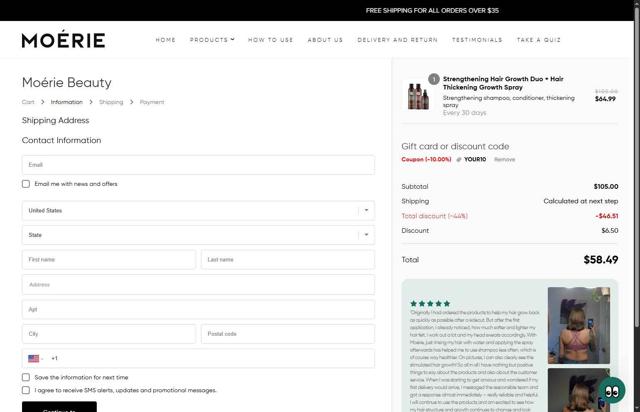
Task: Open the lower customer review photo
Action: [x=579, y=390]
